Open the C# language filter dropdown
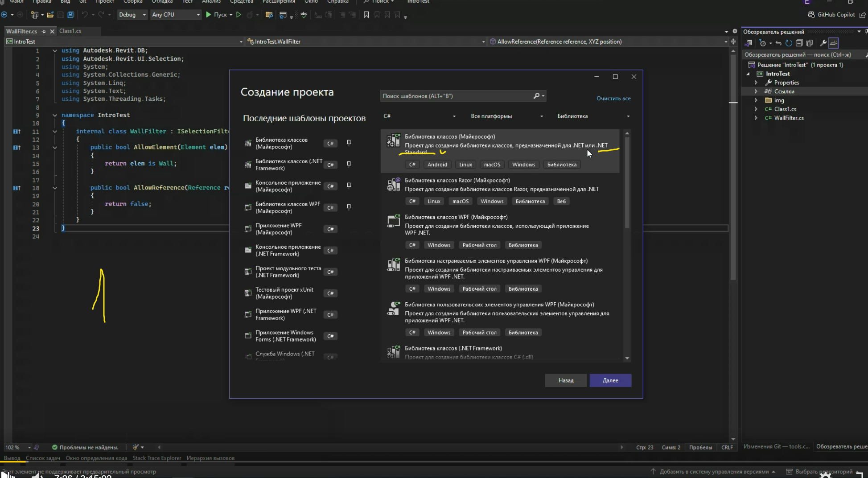 click(x=419, y=116)
